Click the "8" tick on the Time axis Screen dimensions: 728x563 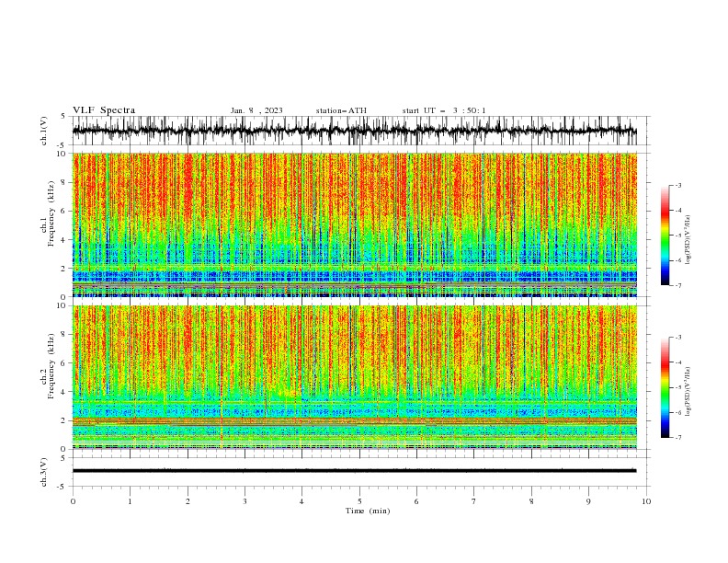[531, 501]
